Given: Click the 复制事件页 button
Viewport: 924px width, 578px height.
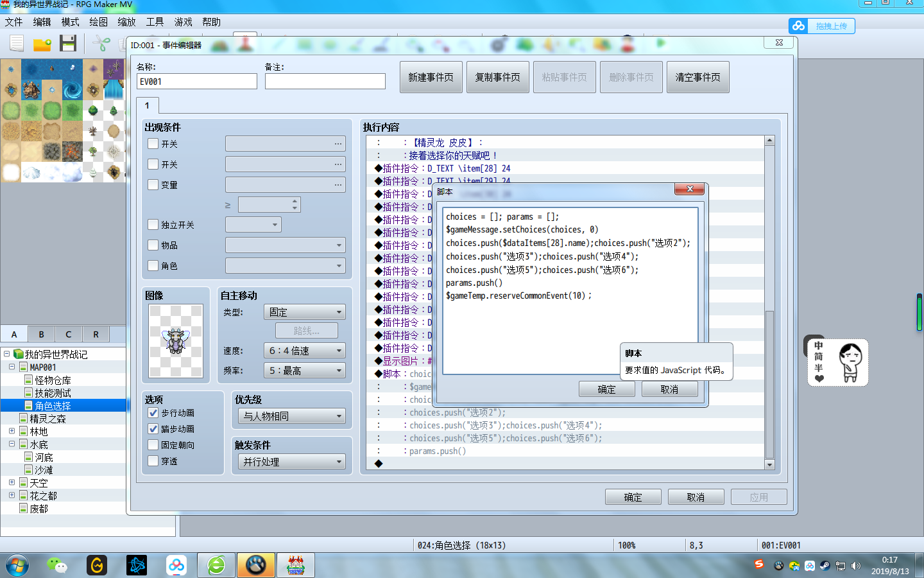Looking at the screenshot, I should pos(498,77).
